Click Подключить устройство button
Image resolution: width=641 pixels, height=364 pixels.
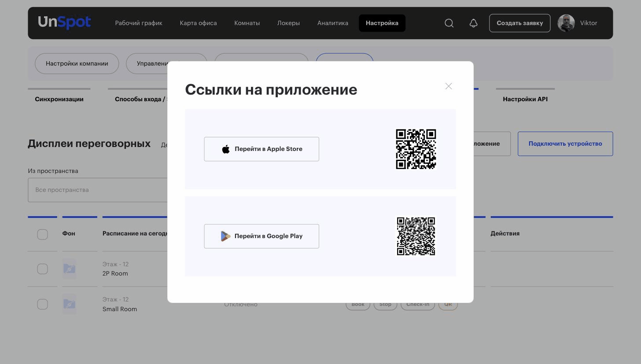pos(565,143)
